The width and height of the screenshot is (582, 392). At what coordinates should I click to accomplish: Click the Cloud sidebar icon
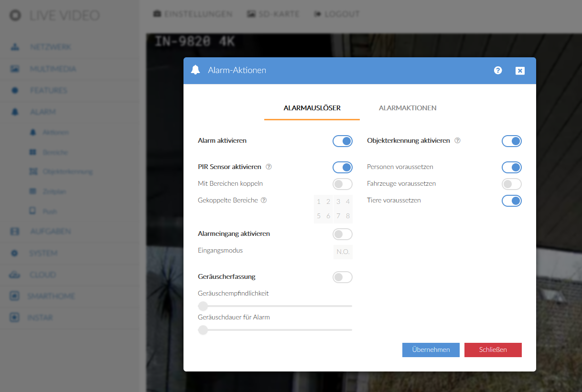[15, 275]
